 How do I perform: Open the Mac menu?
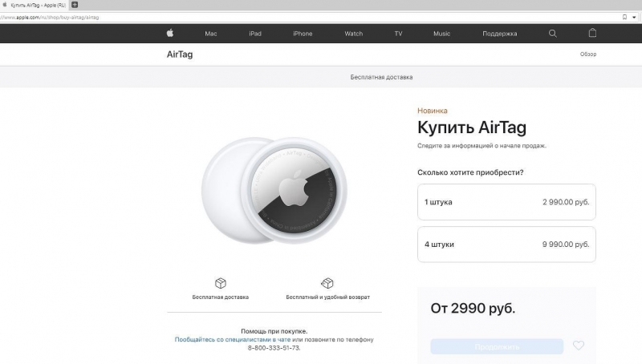tap(211, 34)
